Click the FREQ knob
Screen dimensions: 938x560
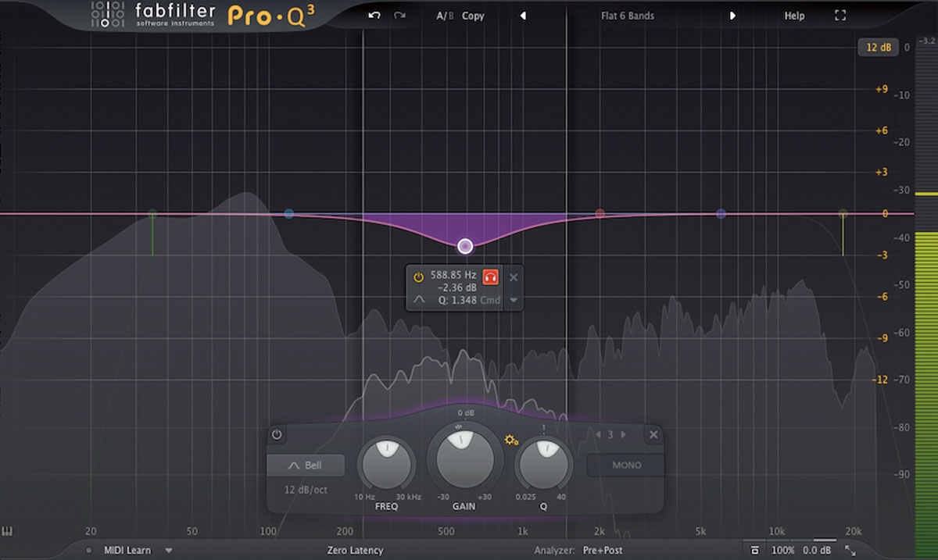click(x=386, y=465)
